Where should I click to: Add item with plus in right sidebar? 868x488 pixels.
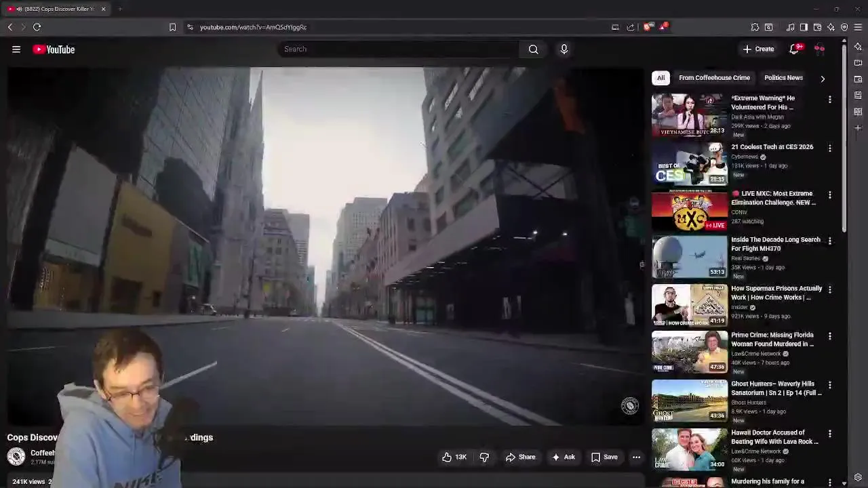point(858,128)
